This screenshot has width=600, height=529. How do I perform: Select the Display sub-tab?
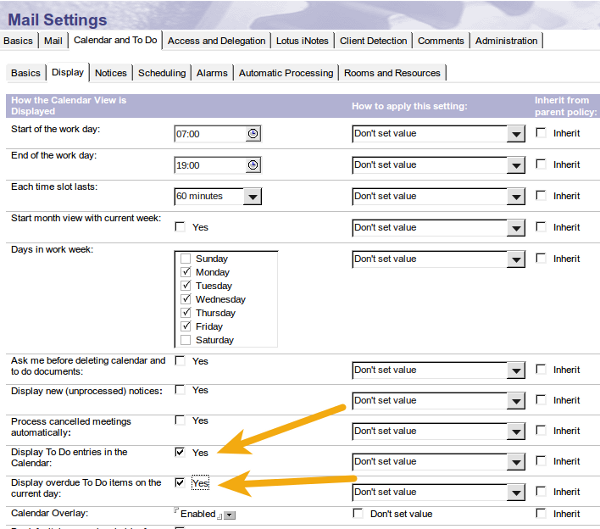click(x=68, y=72)
